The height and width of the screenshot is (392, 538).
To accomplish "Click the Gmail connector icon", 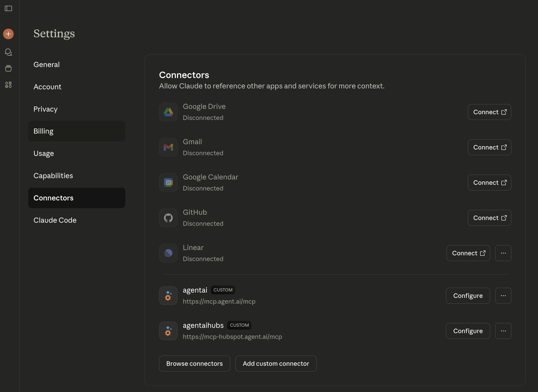I will [168, 147].
